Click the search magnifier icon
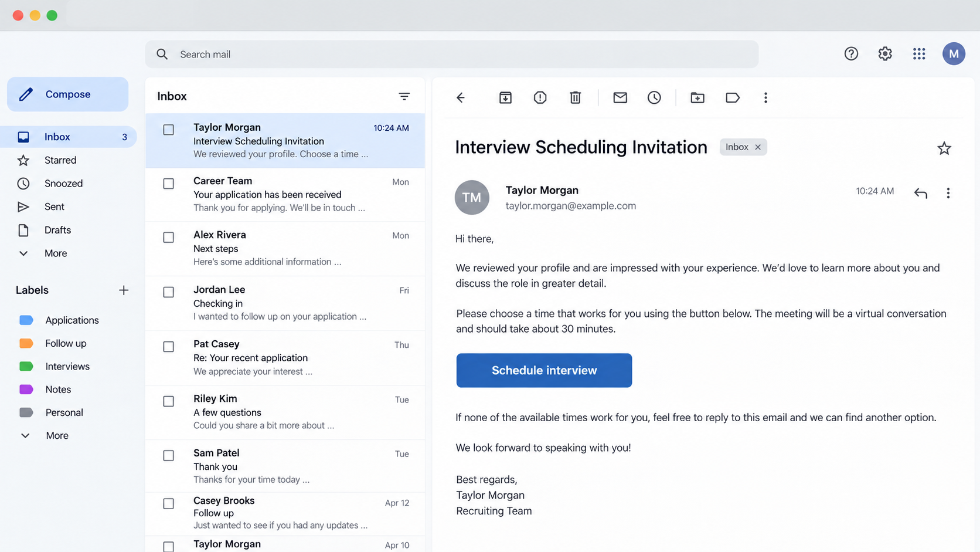This screenshot has width=980, height=552. (162, 54)
